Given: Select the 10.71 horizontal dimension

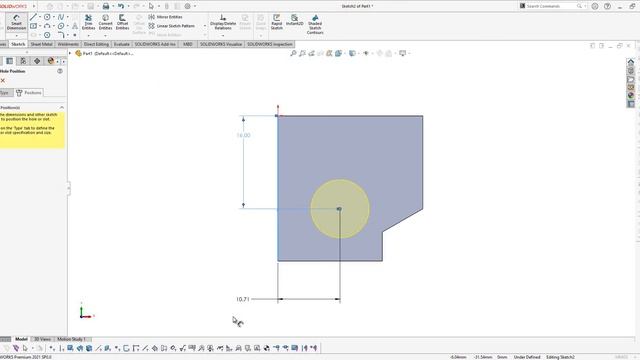Looking at the screenshot, I should tap(242, 299).
